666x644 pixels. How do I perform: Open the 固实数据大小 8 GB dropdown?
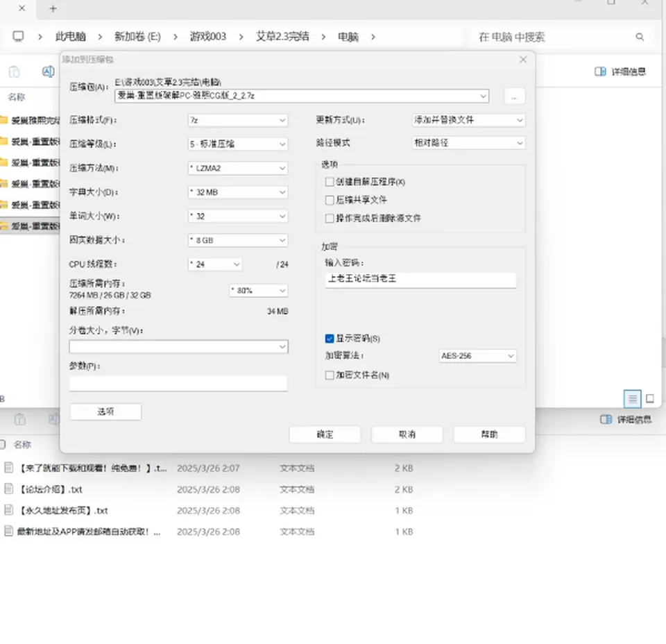tap(238, 240)
